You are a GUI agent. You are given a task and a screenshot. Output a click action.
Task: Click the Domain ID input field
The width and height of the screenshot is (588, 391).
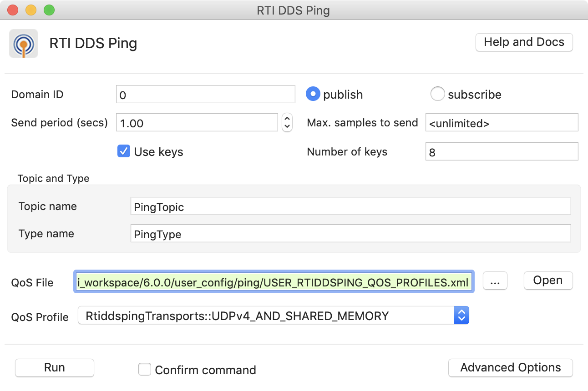[x=205, y=94]
